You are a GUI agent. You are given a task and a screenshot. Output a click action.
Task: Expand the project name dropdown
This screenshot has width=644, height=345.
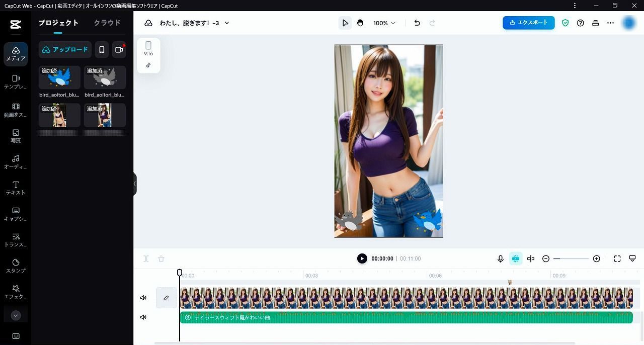click(x=227, y=23)
